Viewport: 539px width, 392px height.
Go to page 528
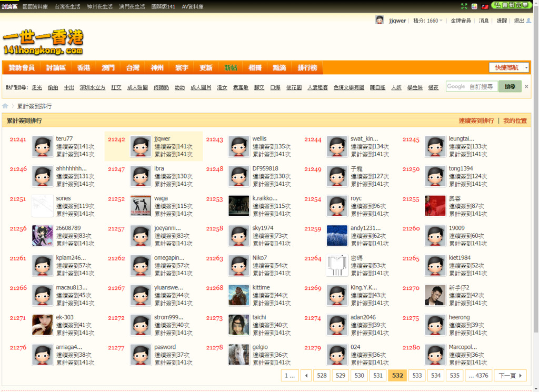[322, 376]
